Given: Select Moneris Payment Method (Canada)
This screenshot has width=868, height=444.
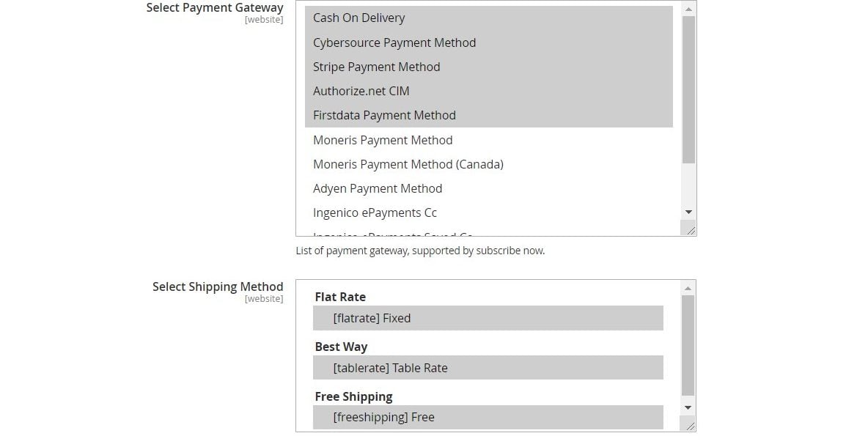Looking at the screenshot, I should tap(489, 164).
